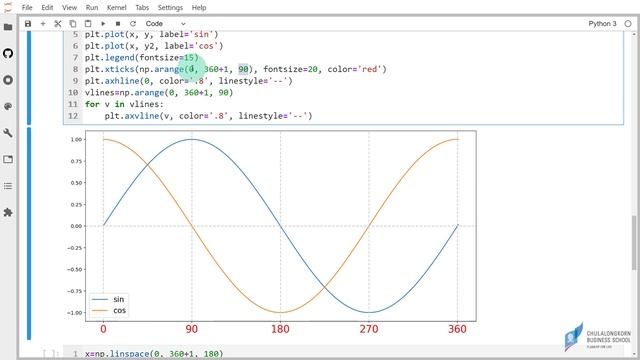This screenshot has height=360, width=640.
Task: Interrupt the kernel with stop icon
Action: 118,24
